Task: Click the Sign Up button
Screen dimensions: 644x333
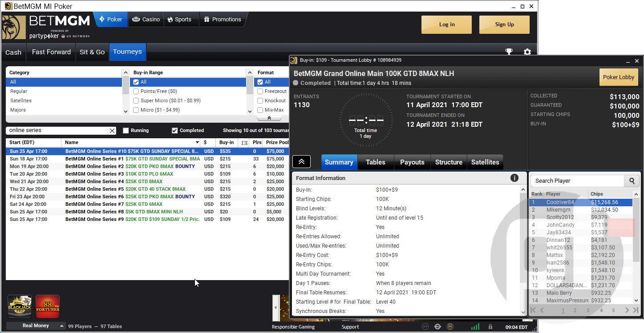Action: pyautogui.click(x=504, y=24)
